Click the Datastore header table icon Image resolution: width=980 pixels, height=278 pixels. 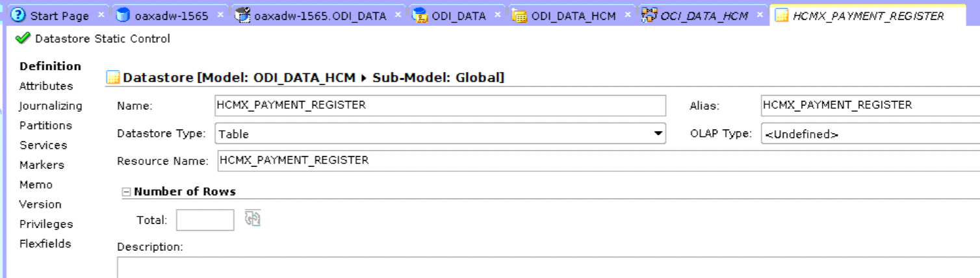113,78
